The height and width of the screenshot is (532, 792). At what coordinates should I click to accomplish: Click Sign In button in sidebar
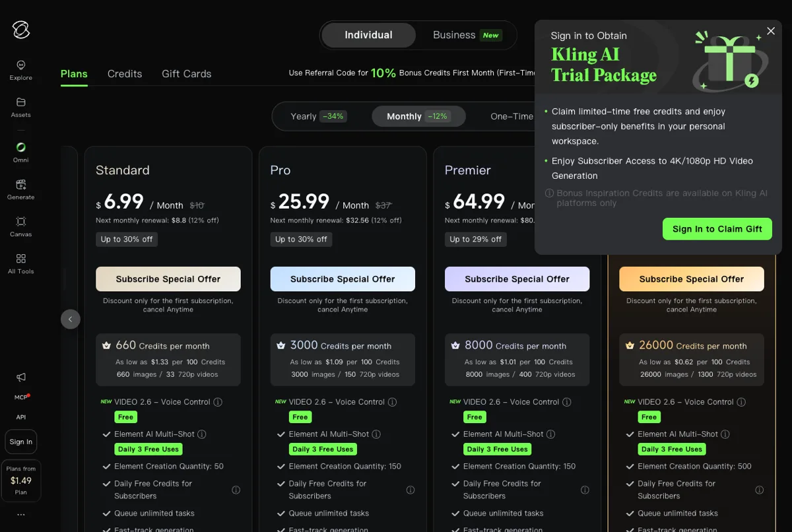pos(21,442)
